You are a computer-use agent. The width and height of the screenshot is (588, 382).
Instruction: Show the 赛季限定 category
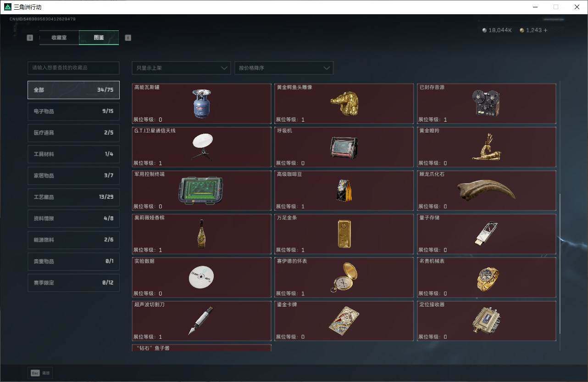pos(73,283)
